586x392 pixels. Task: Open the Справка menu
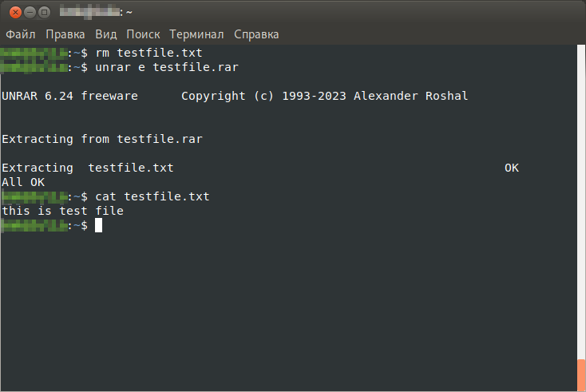(x=257, y=34)
